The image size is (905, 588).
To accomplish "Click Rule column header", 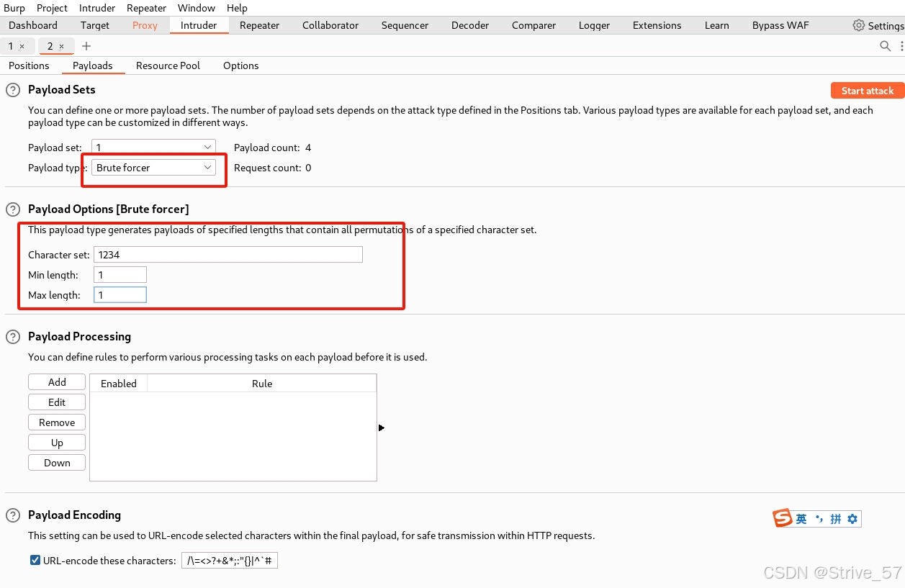I will tap(262, 384).
